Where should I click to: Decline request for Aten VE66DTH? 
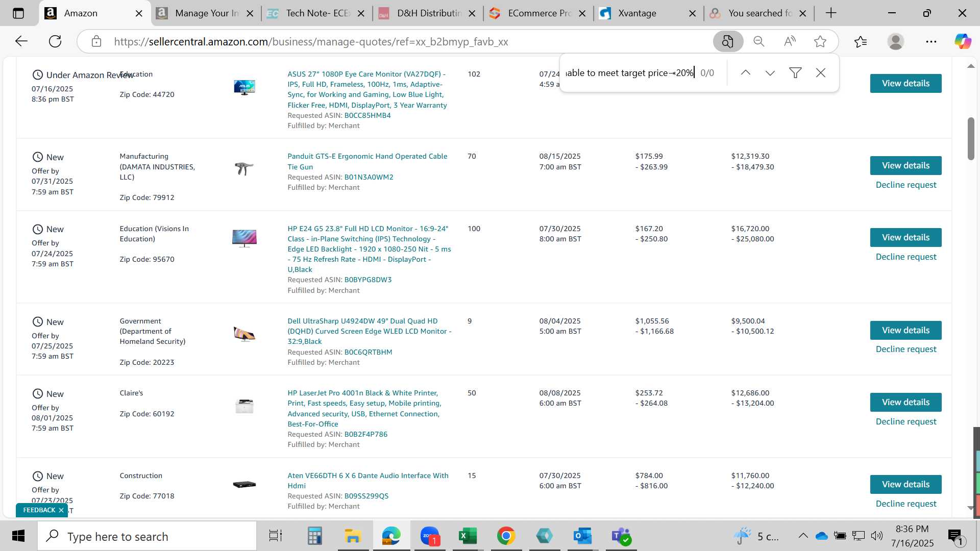point(906,504)
